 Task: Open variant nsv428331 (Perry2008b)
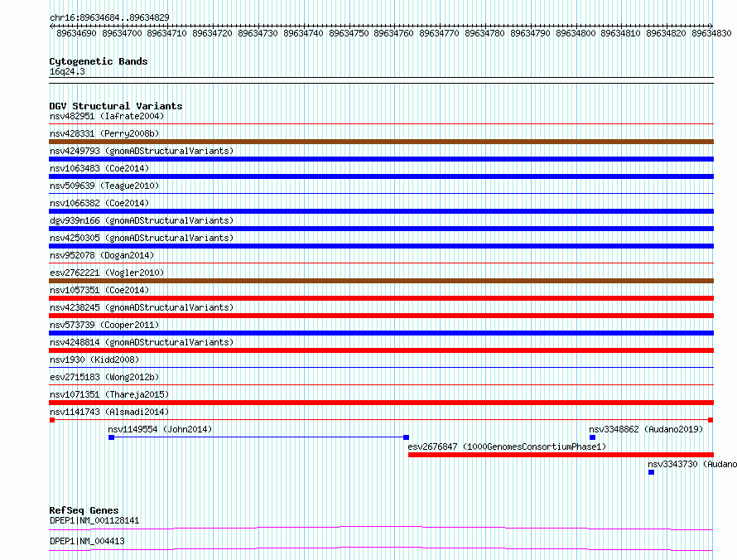[x=104, y=133]
